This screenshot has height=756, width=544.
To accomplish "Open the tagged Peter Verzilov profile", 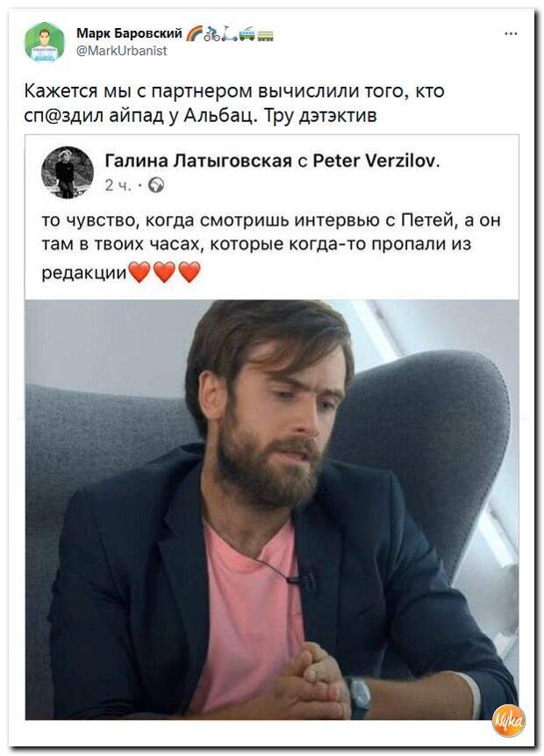I will [375, 161].
